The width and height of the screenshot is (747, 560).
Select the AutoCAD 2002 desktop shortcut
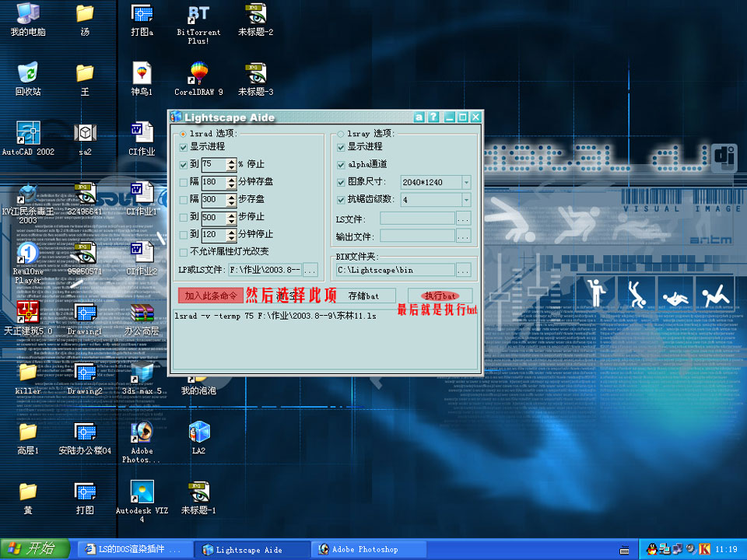point(28,138)
